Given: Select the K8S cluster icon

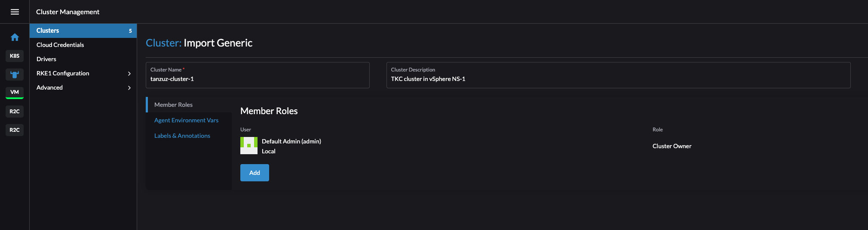Looking at the screenshot, I should click(15, 56).
